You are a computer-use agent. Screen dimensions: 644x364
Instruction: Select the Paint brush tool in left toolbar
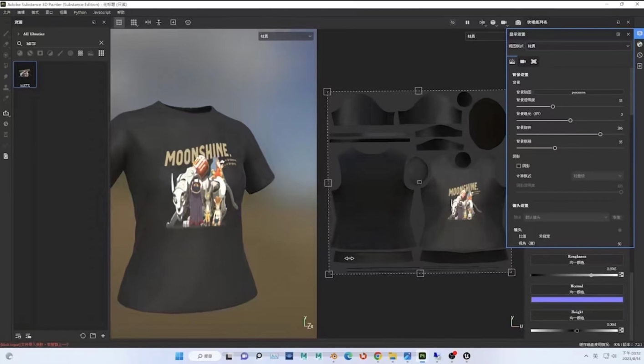click(x=6, y=33)
